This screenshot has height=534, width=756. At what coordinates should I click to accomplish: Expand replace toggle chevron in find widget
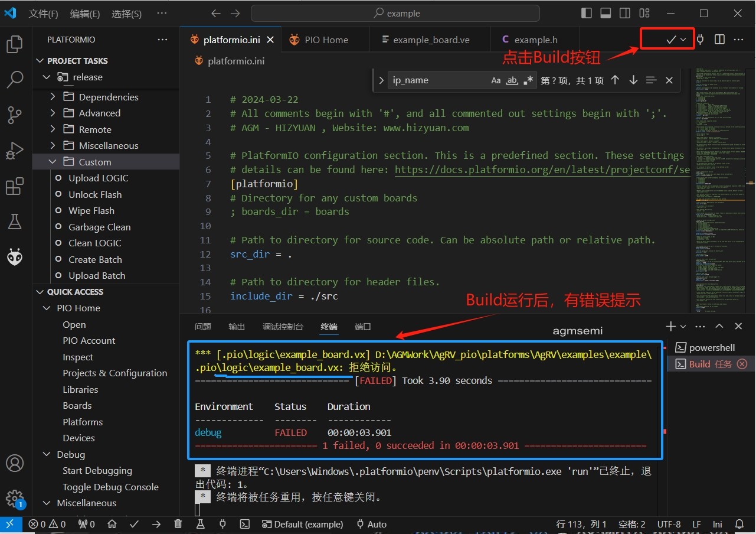(x=381, y=80)
